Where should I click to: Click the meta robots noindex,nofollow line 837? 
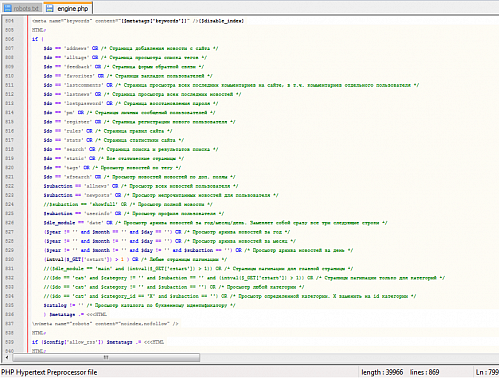click(105, 324)
